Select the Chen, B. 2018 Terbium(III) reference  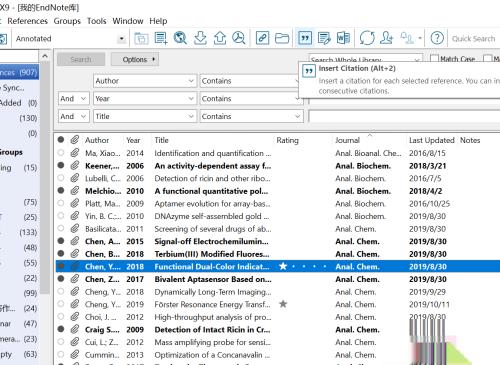click(x=277, y=254)
